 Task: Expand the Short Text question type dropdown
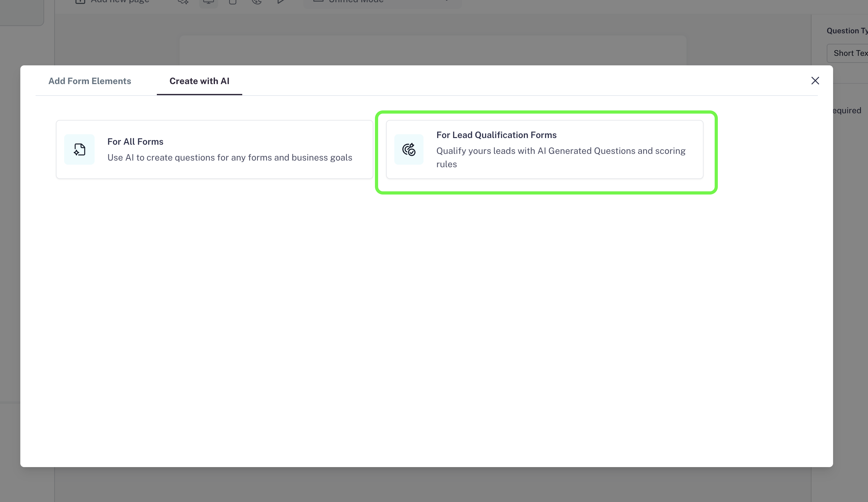click(x=849, y=53)
